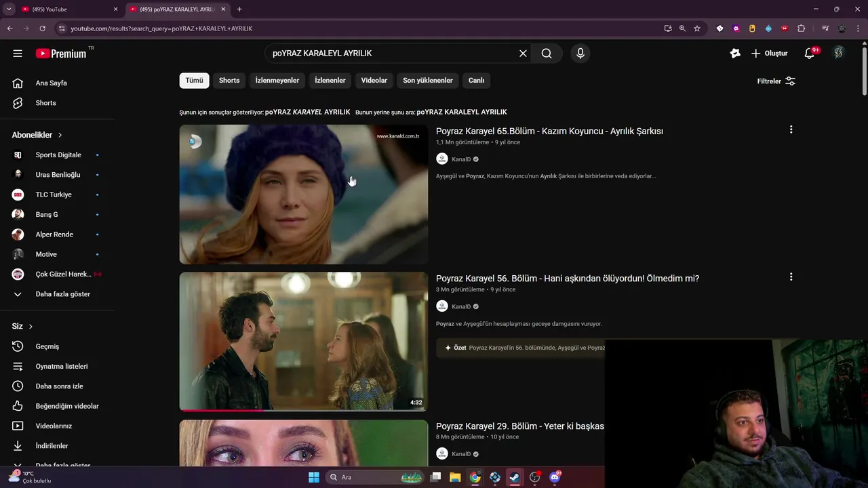
Task: Go to the YouTube Premium logo home
Action: tap(61, 54)
